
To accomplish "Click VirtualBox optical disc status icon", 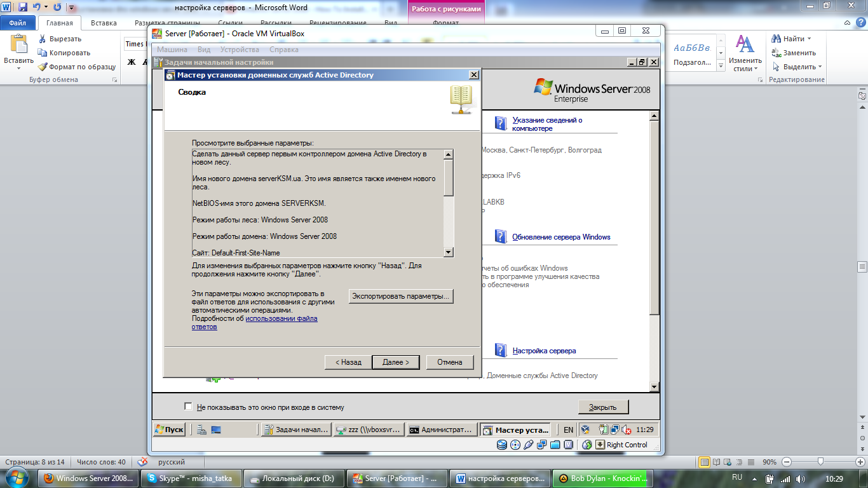I will click(515, 445).
